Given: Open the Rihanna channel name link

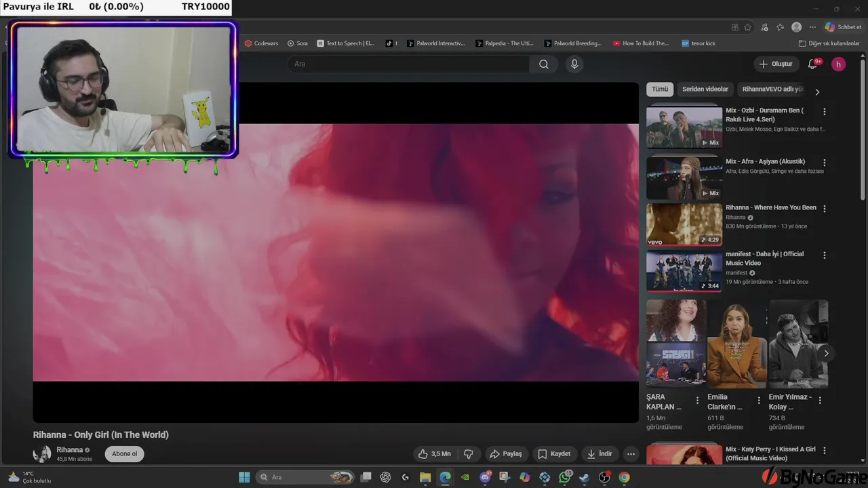Looking at the screenshot, I should click(69, 450).
